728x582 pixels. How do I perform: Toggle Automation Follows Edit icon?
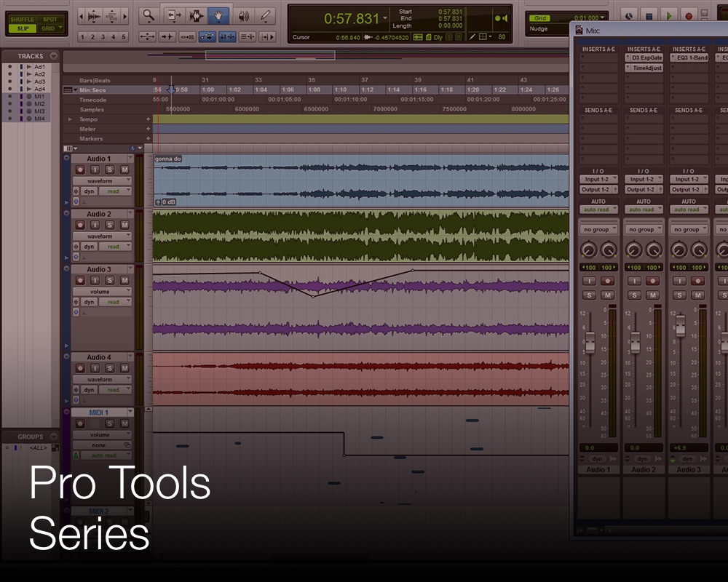click(x=207, y=36)
